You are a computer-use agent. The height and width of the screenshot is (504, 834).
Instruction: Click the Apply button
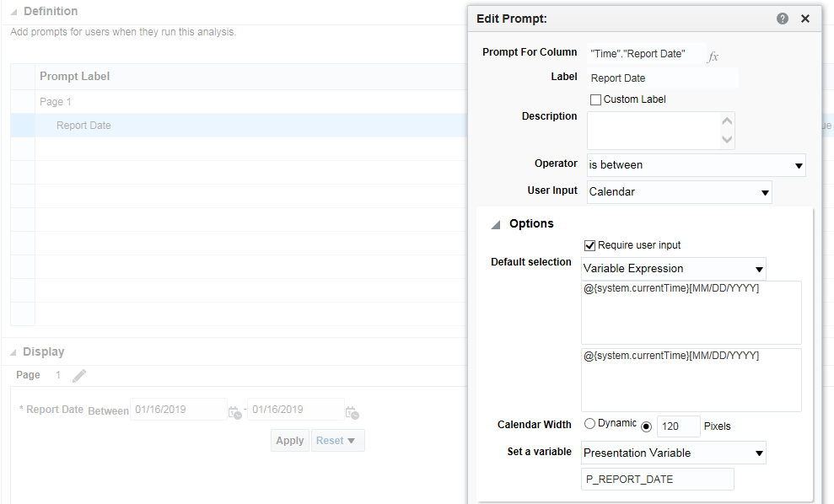click(x=289, y=440)
